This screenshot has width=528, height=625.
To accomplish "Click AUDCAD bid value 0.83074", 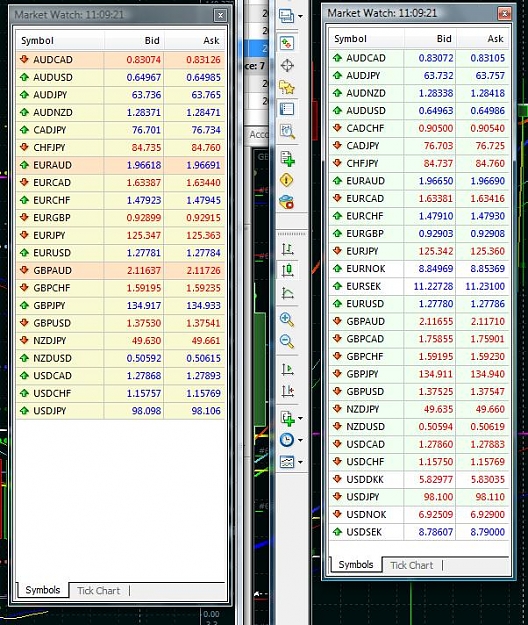I will click(144, 60).
